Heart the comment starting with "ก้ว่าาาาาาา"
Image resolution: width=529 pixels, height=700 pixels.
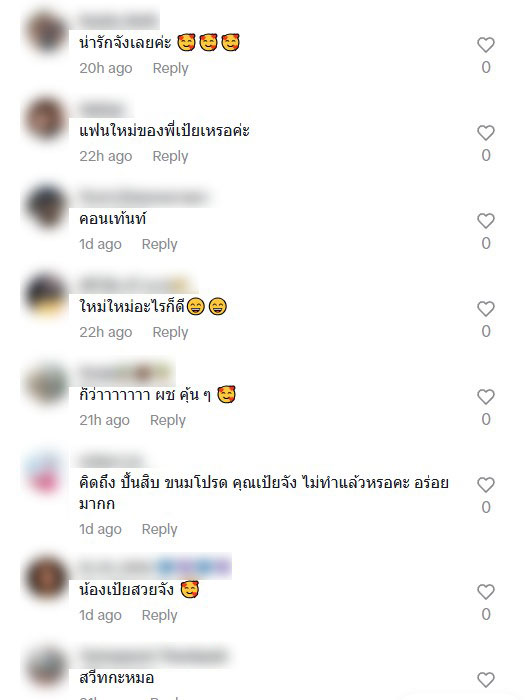coord(486,396)
